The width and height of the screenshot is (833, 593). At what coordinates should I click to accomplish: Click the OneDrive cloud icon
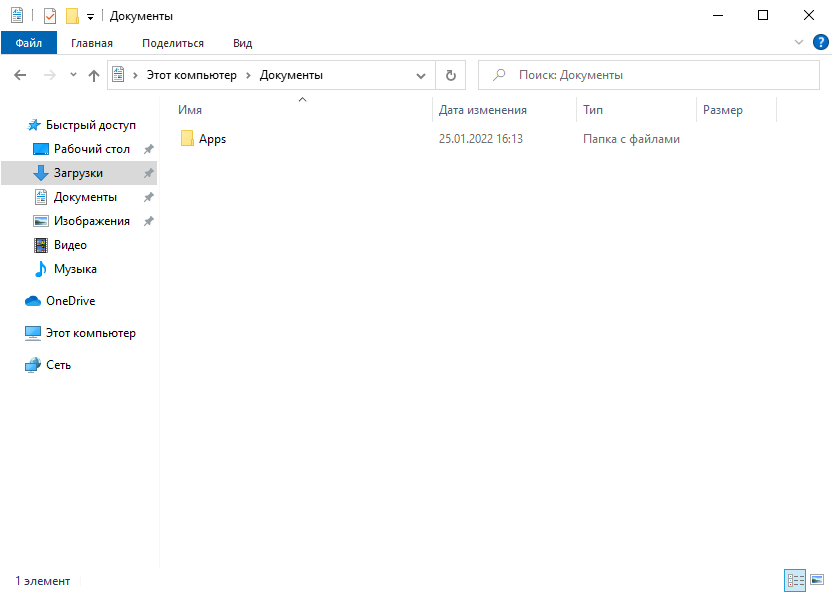coord(33,301)
